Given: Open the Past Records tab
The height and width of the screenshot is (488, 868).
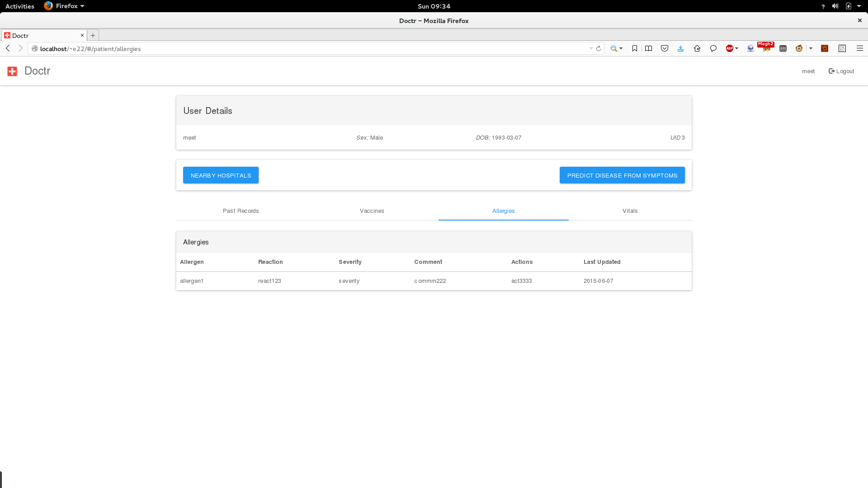Looking at the screenshot, I should pyautogui.click(x=241, y=211).
